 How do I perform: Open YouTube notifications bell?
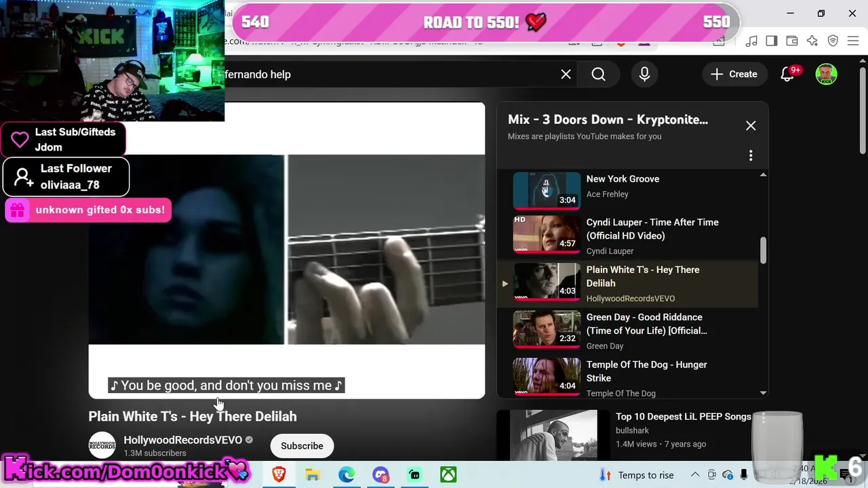(x=787, y=74)
